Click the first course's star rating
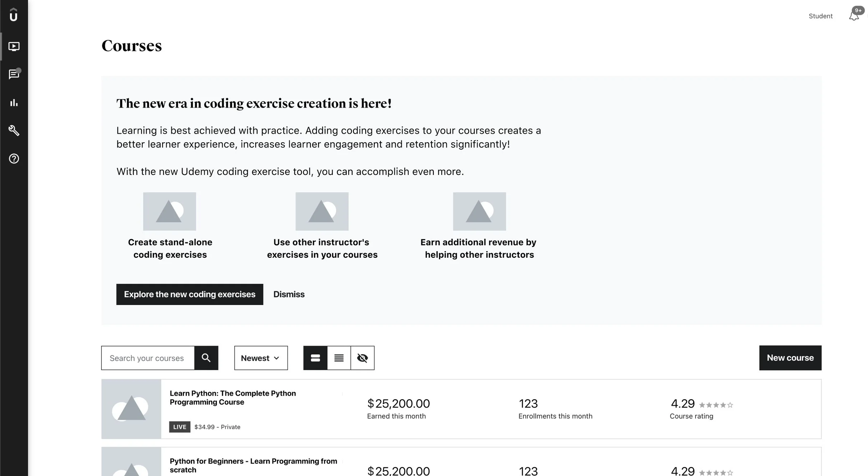The image size is (868, 476). coord(716,405)
